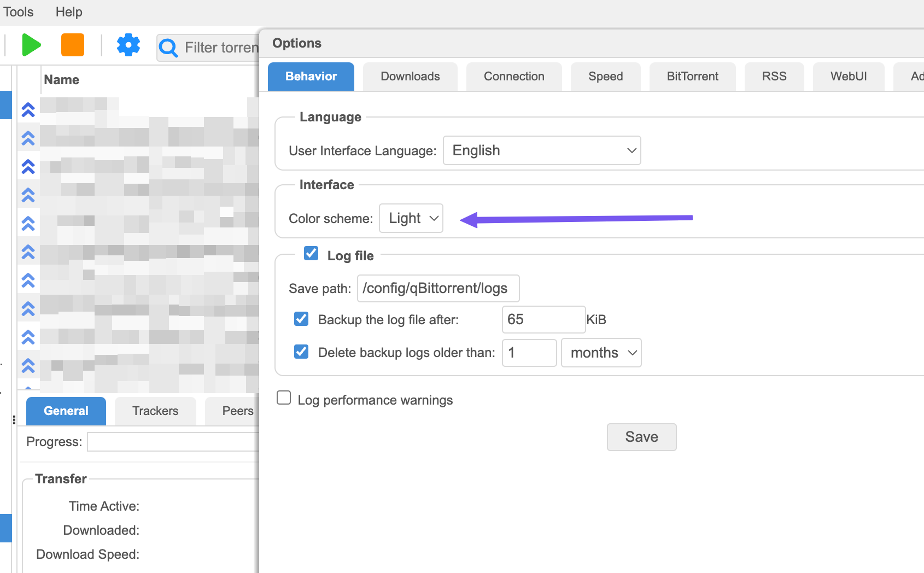Toggle Delete backup logs older than checkbox
924x573 pixels.
[x=301, y=352]
